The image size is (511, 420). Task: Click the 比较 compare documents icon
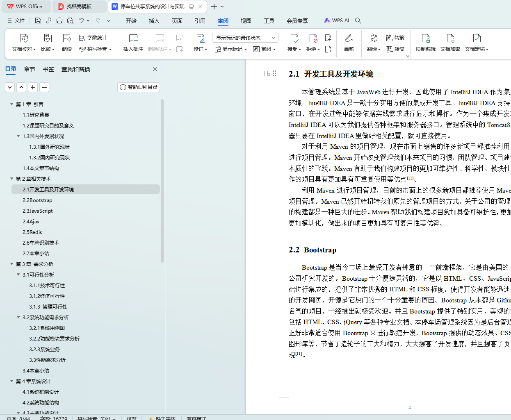coord(48,39)
